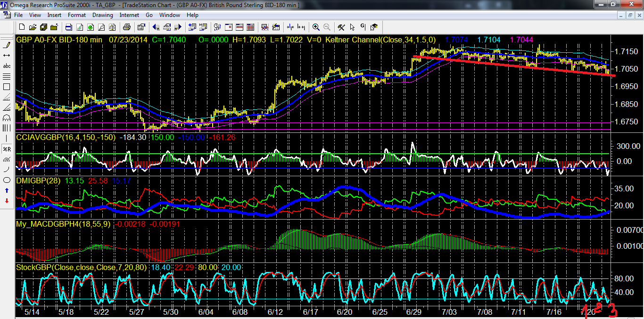Click the 1.6750 price axis label
644x319 pixels.
(627, 121)
